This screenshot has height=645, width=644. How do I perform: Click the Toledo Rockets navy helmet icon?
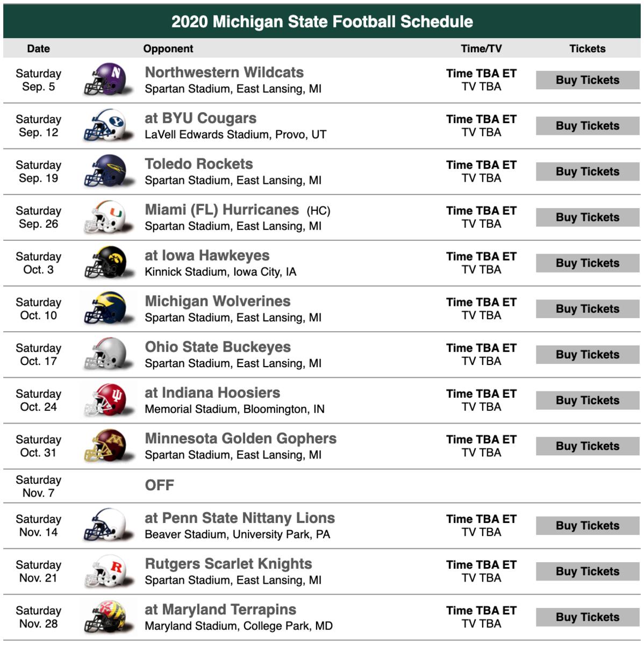point(109,171)
